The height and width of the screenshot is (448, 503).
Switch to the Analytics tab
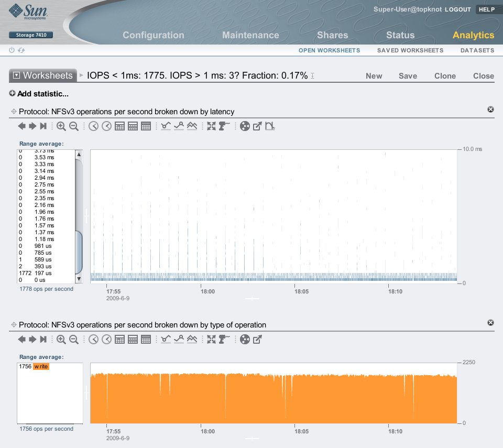tap(473, 35)
